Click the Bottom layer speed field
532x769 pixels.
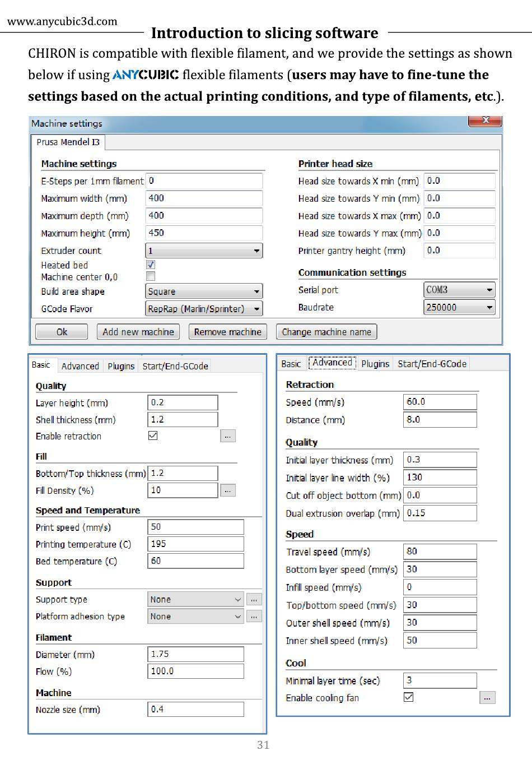(x=440, y=569)
